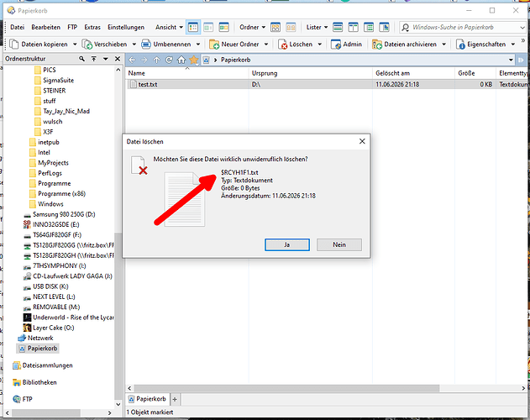Click the Details view mode icon
The width and height of the screenshot is (530, 420).
click(x=193, y=28)
